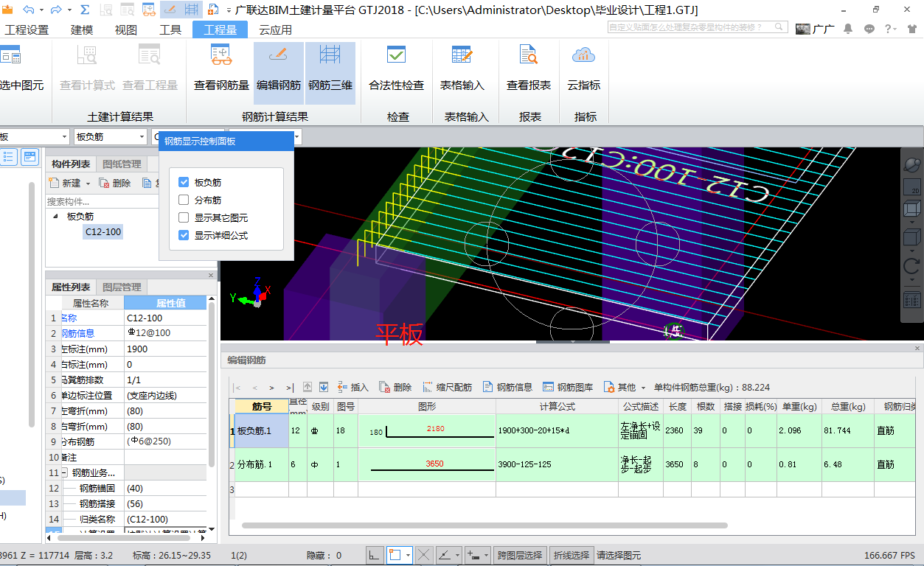This screenshot has width=924, height=566.
Task: Click the 板负筋.1 row name cell
Action: click(x=262, y=430)
